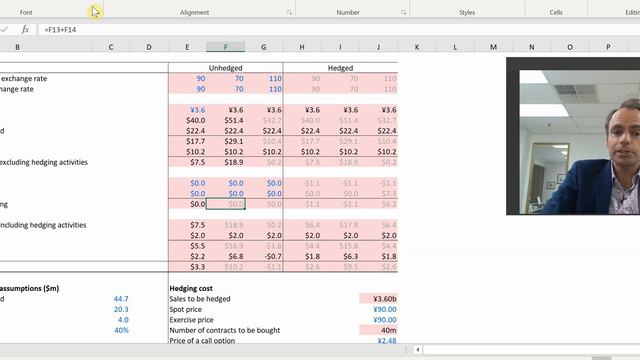
Task: Click the 'Spot price' label cell
Action: 186,309
